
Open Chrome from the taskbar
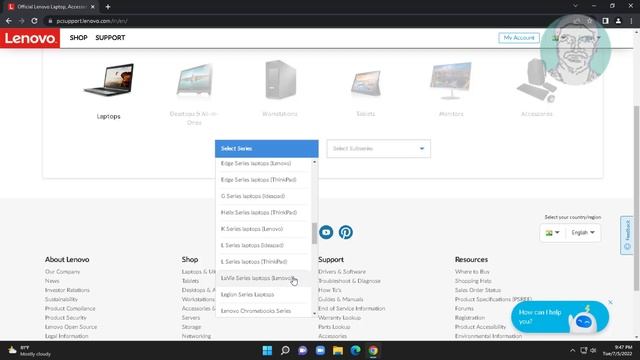(373, 351)
